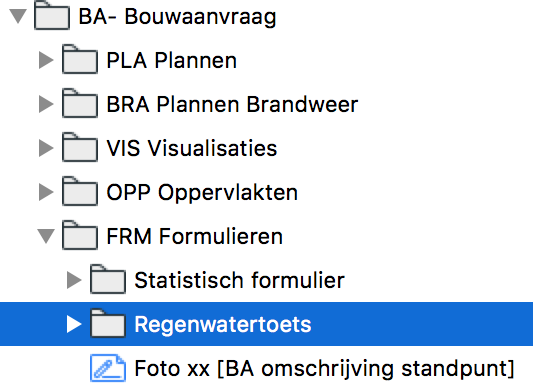This screenshot has width=533, height=390.
Task: Collapse the FRM Formulieren folder
Action: pyautogui.click(x=46, y=236)
